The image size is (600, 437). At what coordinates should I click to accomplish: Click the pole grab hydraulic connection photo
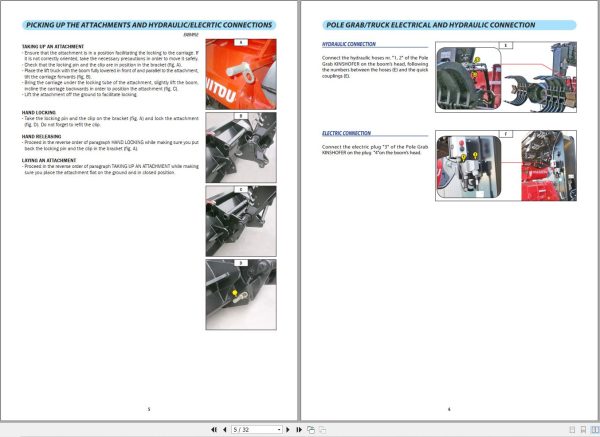(x=506, y=77)
